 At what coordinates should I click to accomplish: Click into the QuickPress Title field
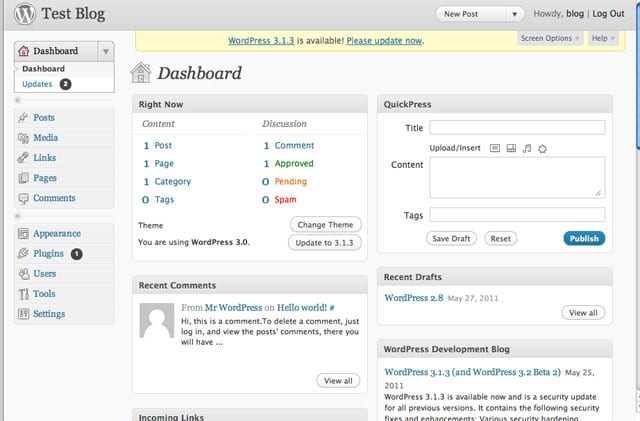pyautogui.click(x=517, y=127)
